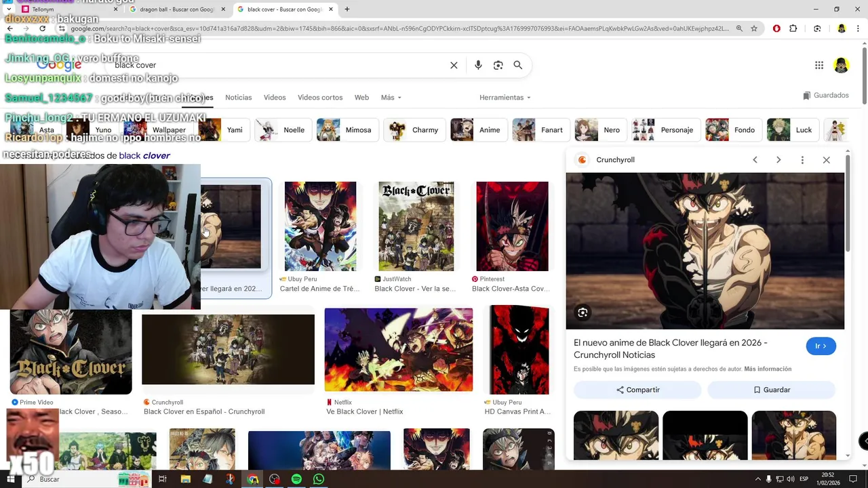
Task: Click the suggested 'black clover' correction link
Action: [144, 156]
